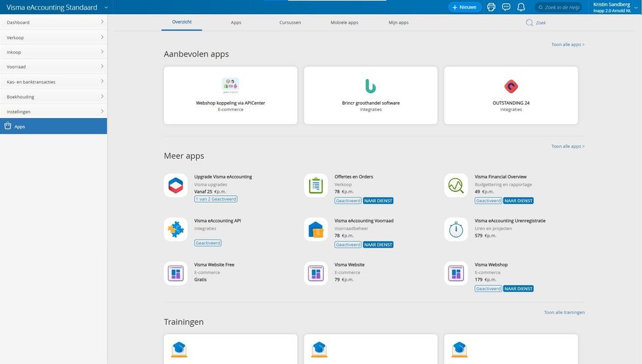Switch to the Cursussen tab
Viewport: 642px width, 364px height.
290,22
